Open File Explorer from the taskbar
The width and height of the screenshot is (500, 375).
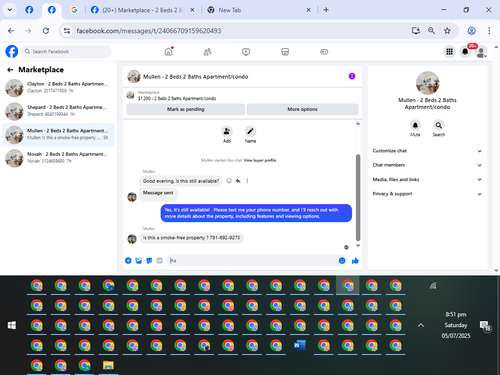click(108, 366)
